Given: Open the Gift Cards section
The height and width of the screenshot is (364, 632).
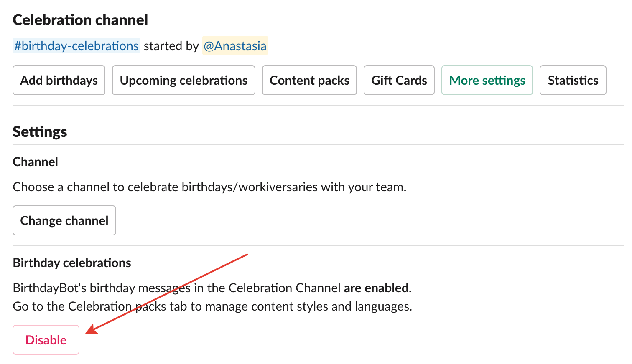Looking at the screenshot, I should [x=399, y=80].
